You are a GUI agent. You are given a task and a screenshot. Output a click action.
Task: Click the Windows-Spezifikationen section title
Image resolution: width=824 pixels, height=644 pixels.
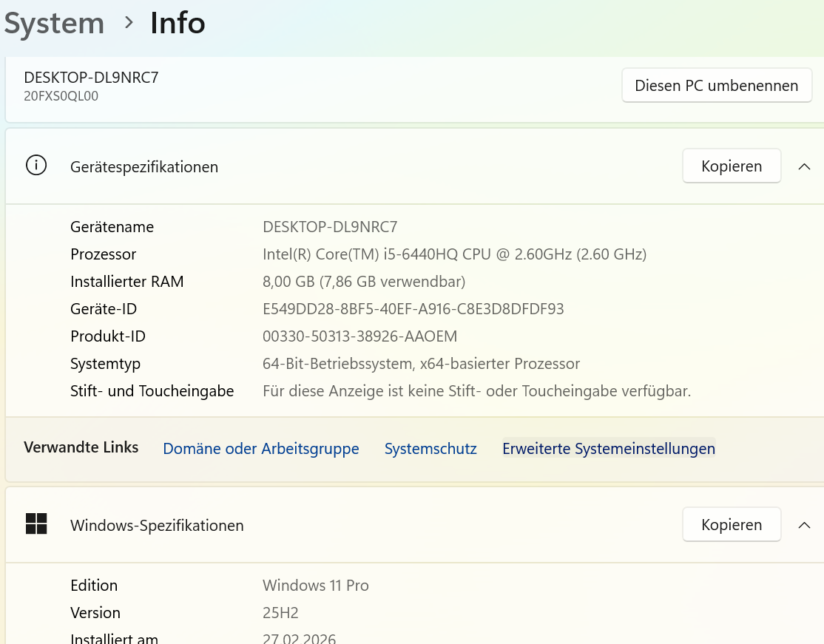point(157,525)
